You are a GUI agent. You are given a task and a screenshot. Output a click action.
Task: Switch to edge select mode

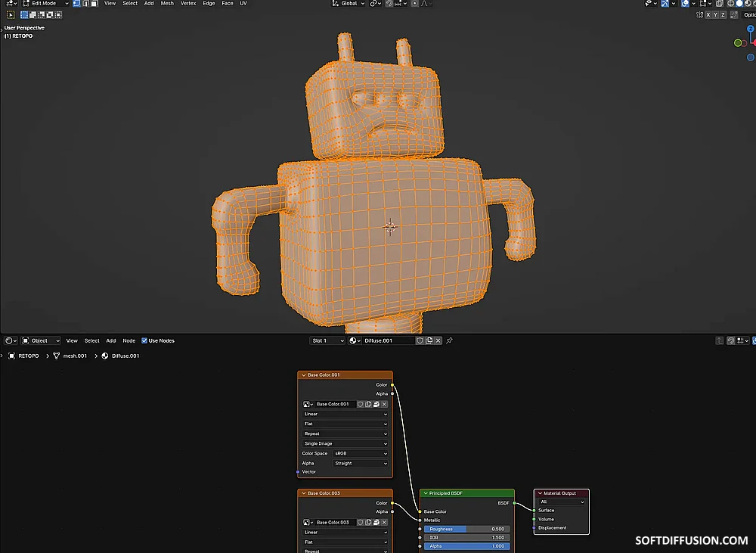tap(85, 3)
